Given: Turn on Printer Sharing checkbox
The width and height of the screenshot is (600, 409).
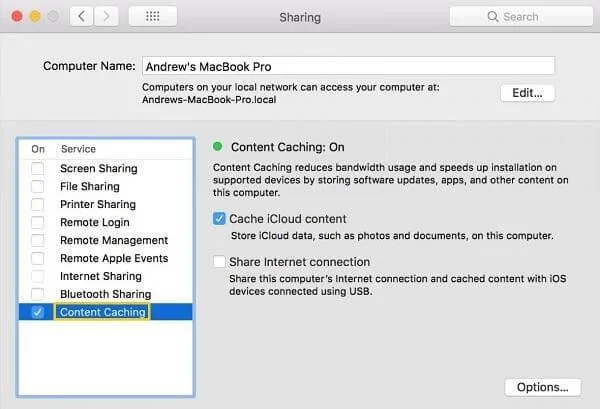Looking at the screenshot, I should [x=38, y=205].
